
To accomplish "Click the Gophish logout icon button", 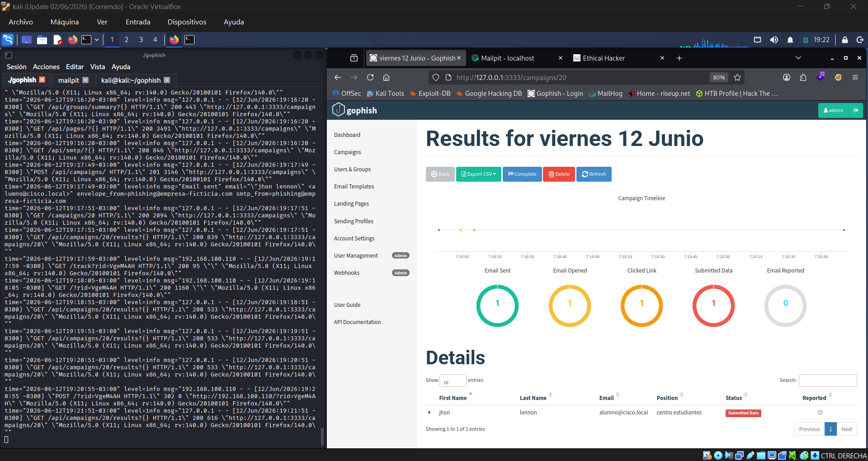I will click(856, 110).
